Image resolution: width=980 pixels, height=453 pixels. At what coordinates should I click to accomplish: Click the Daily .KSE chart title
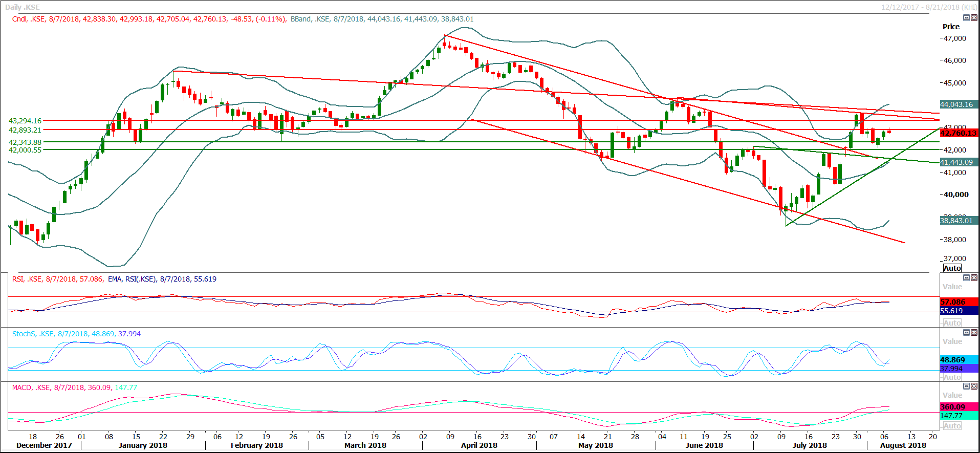click(23, 7)
